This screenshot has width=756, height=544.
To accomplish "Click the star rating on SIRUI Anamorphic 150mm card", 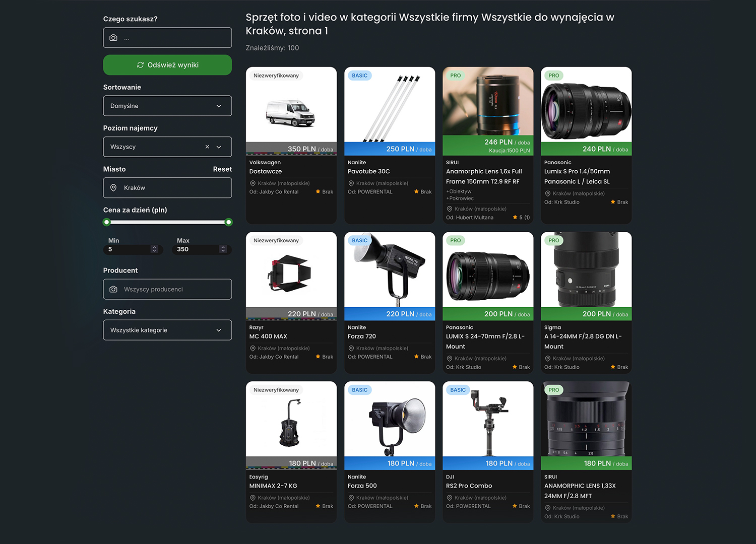I will pyautogui.click(x=521, y=218).
